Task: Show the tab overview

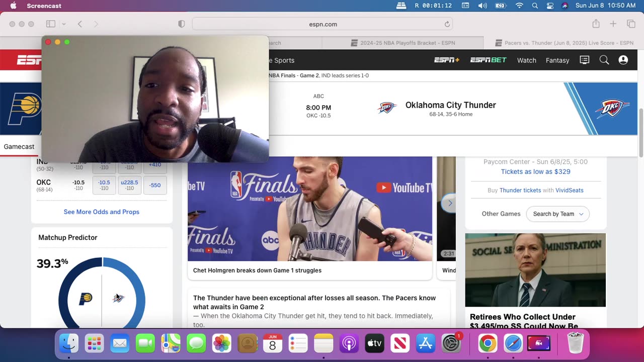Action: pos(631,24)
